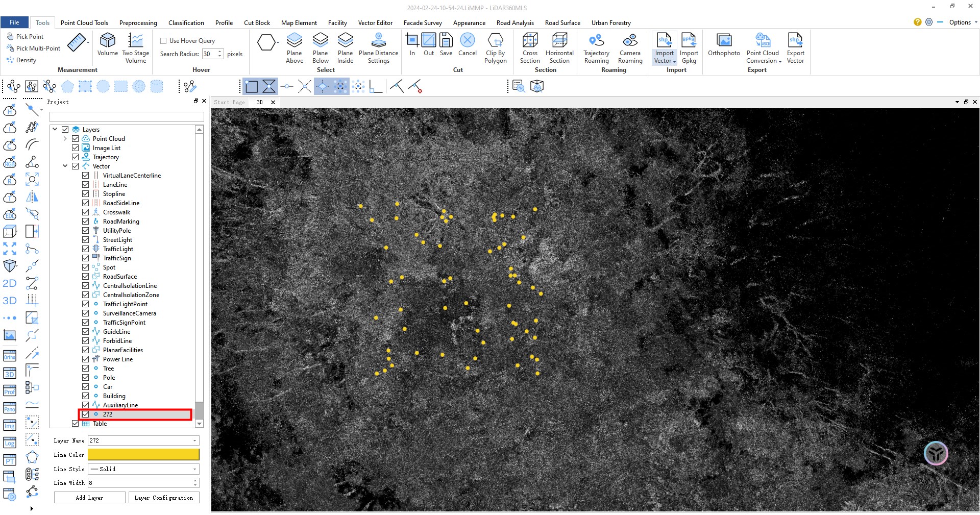The image size is (980, 515).
Task: Hide the 272 layer via checkbox
Action: coord(86,414)
